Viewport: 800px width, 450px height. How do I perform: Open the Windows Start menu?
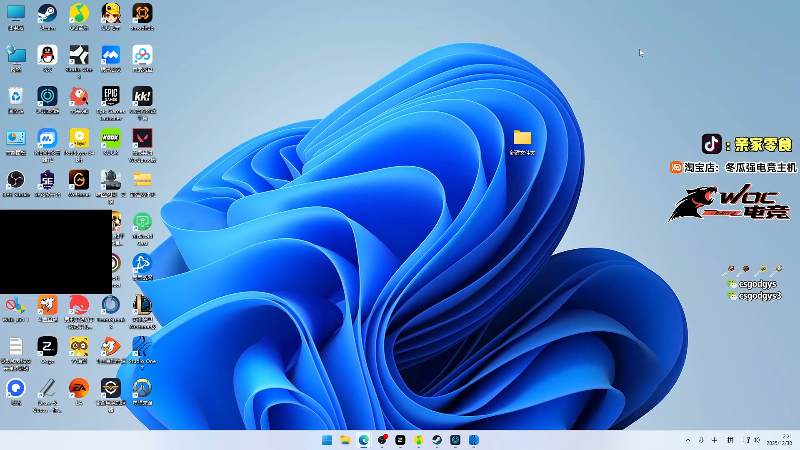coord(327,440)
